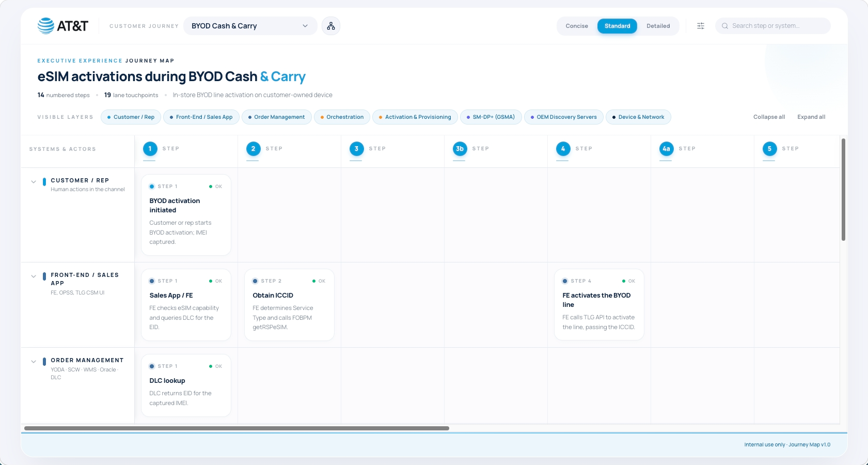Select the step 5 number badge
868x465 pixels.
769,149
